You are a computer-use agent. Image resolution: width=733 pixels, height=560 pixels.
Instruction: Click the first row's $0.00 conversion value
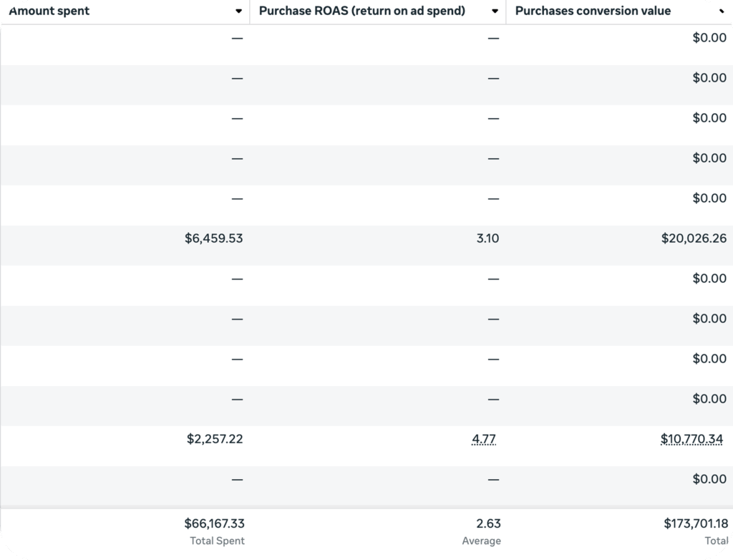709,38
